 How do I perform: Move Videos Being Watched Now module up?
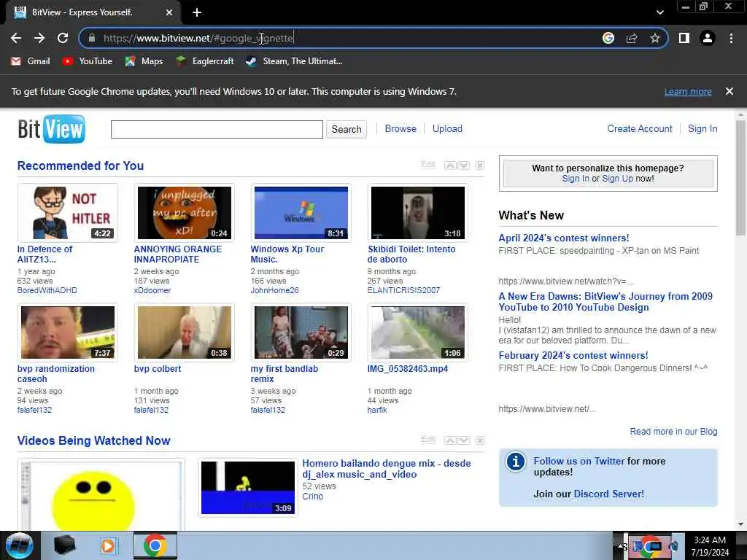(x=449, y=440)
